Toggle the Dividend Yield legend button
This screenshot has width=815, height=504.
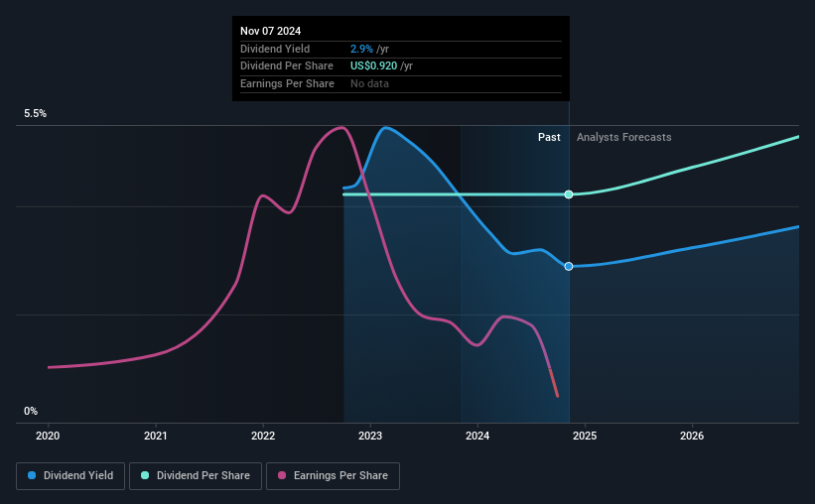[x=70, y=476]
